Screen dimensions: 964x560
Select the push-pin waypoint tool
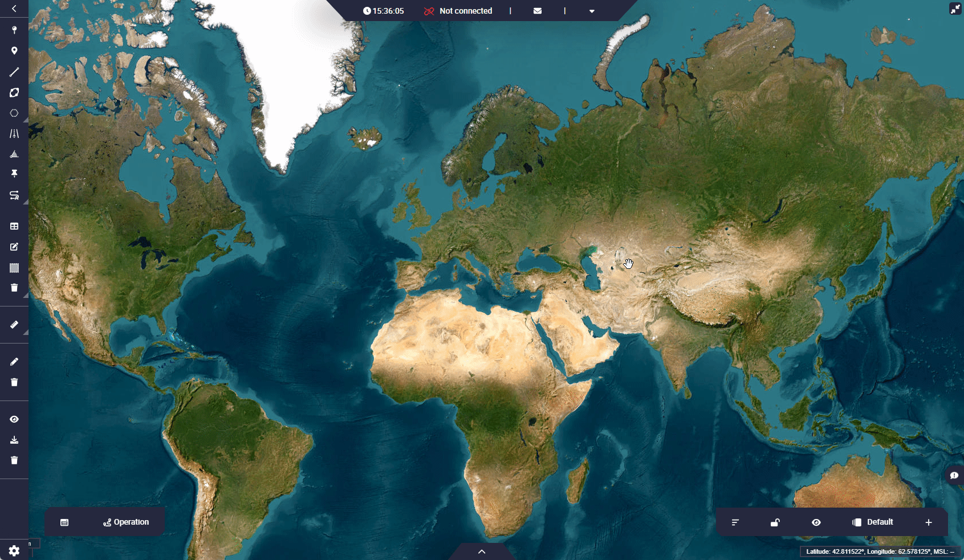pos(14,30)
